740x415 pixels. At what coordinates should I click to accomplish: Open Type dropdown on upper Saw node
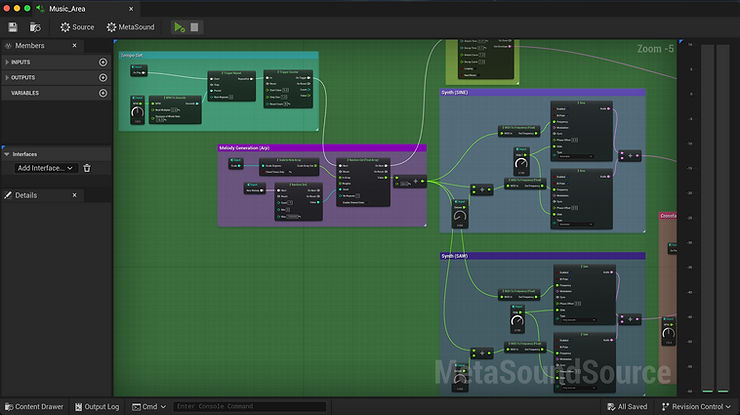click(x=579, y=320)
